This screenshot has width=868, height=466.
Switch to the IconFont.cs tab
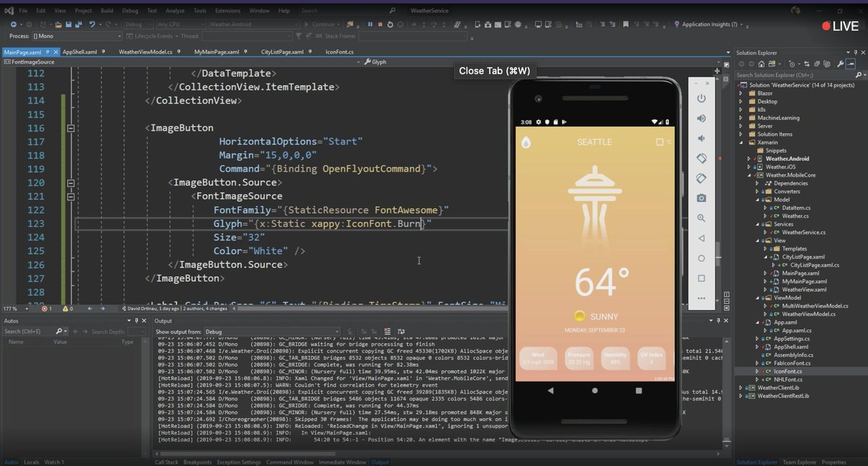pos(341,52)
